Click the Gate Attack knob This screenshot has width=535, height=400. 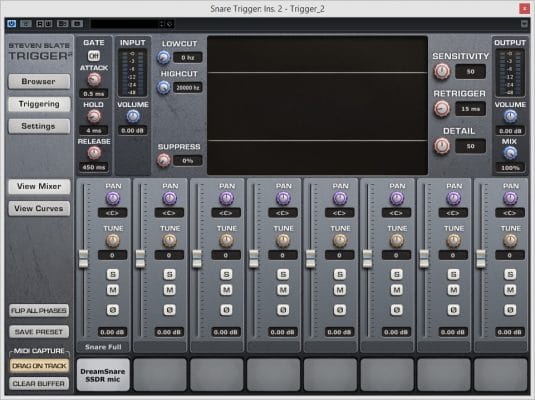point(94,80)
